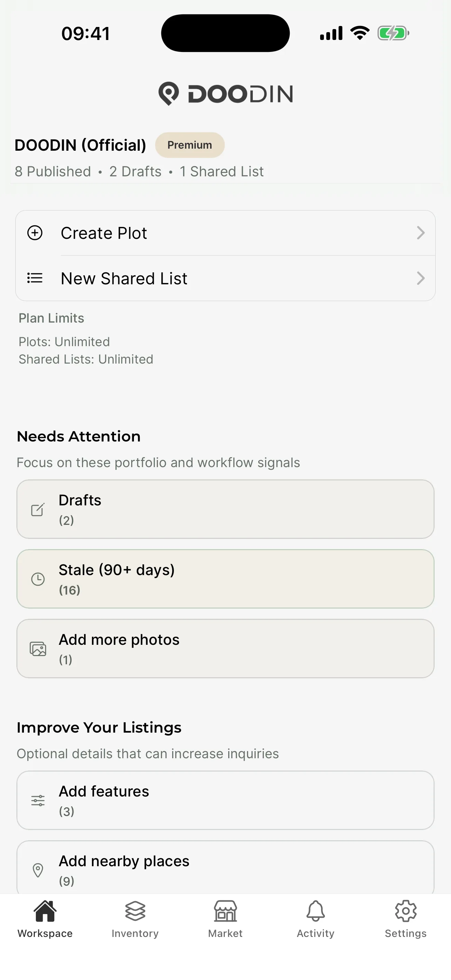Tap the sliders icon on Add features
This screenshot has width=451, height=980.
(x=38, y=800)
